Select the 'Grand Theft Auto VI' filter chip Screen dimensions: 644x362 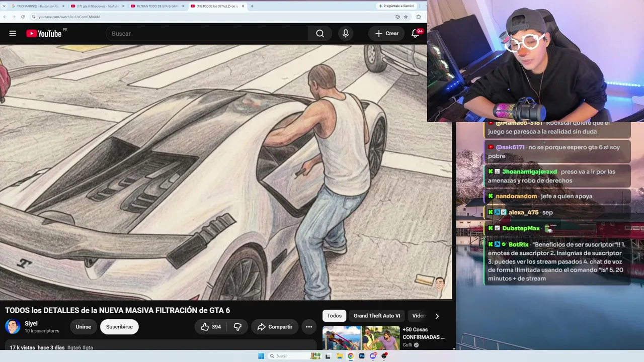pyautogui.click(x=377, y=316)
